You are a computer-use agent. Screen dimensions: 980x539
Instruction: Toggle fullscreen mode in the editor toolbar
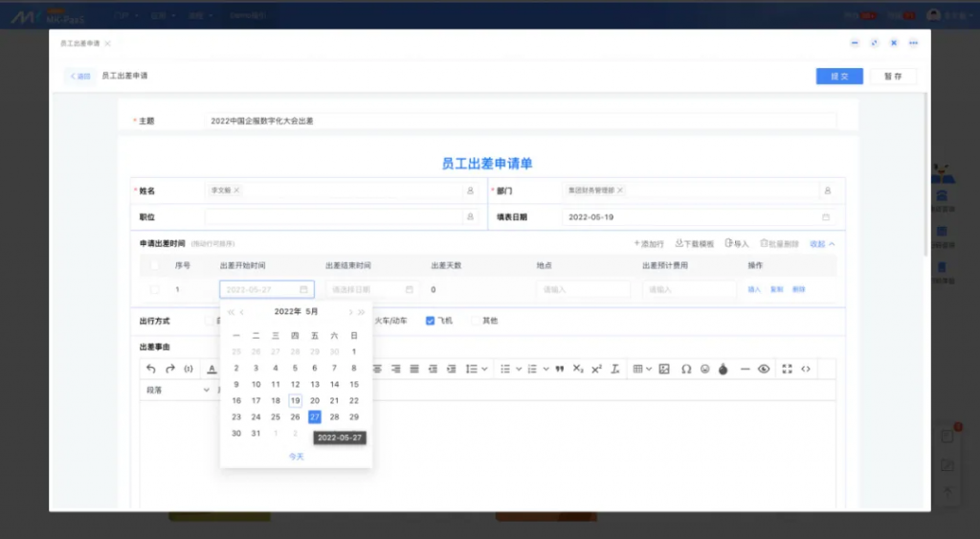pos(787,369)
